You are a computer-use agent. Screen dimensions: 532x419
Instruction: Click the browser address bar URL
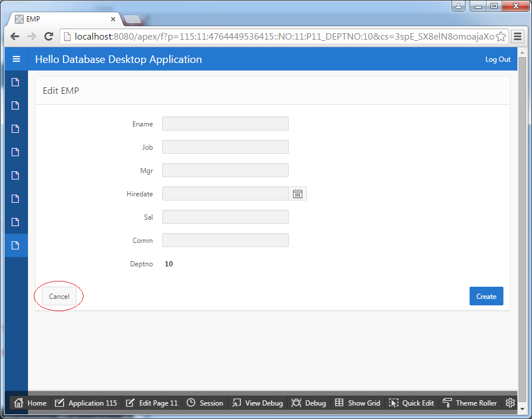(284, 37)
